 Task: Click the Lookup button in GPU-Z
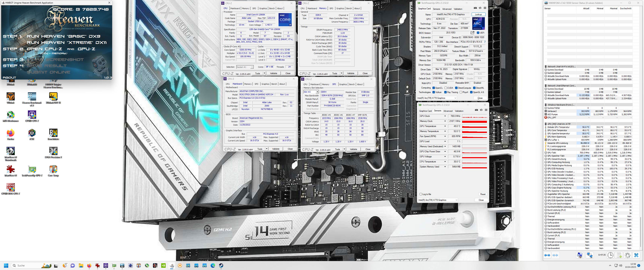click(x=478, y=14)
